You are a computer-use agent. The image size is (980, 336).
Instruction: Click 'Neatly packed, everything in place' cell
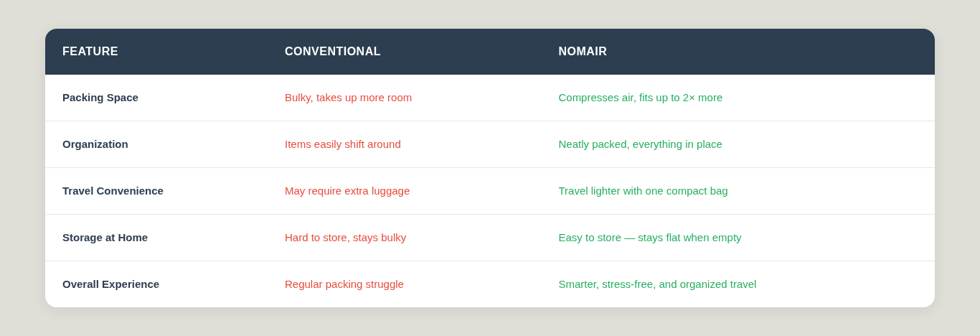(640, 144)
